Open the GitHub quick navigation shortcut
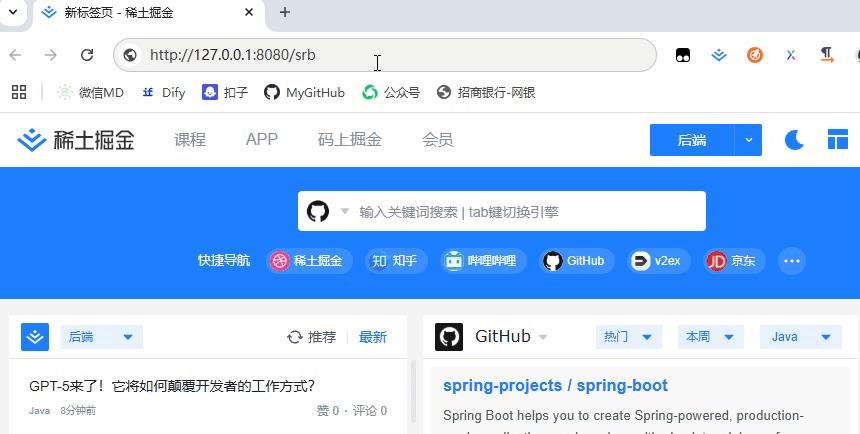This screenshot has height=434, width=860. point(577,261)
